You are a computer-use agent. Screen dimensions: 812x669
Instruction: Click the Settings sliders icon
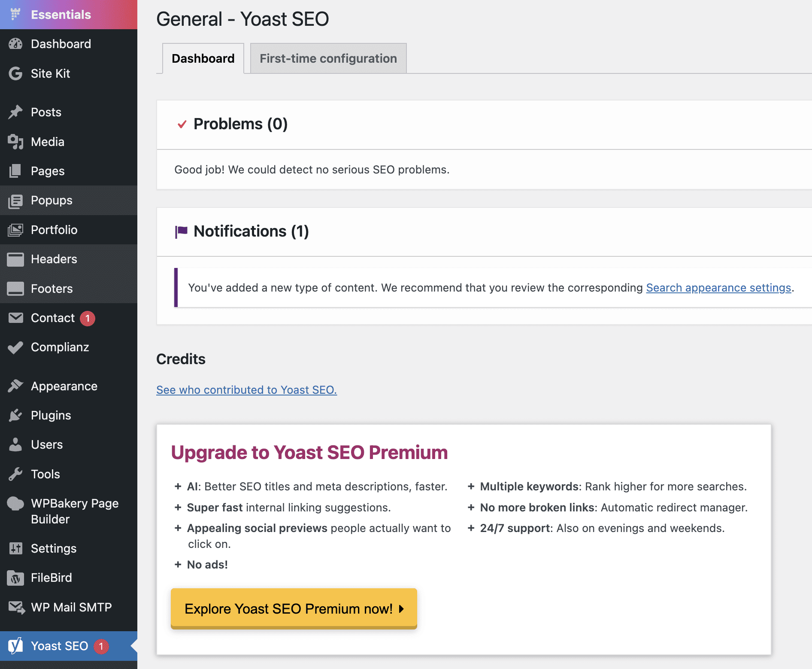(15, 548)
